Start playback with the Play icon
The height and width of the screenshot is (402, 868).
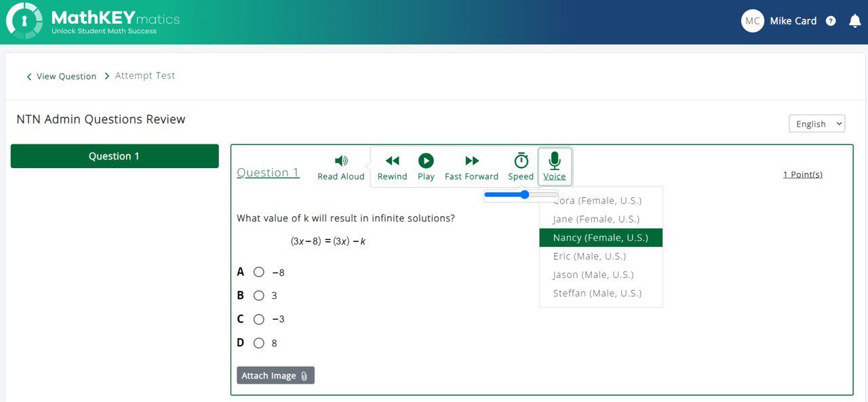[426, 161]
